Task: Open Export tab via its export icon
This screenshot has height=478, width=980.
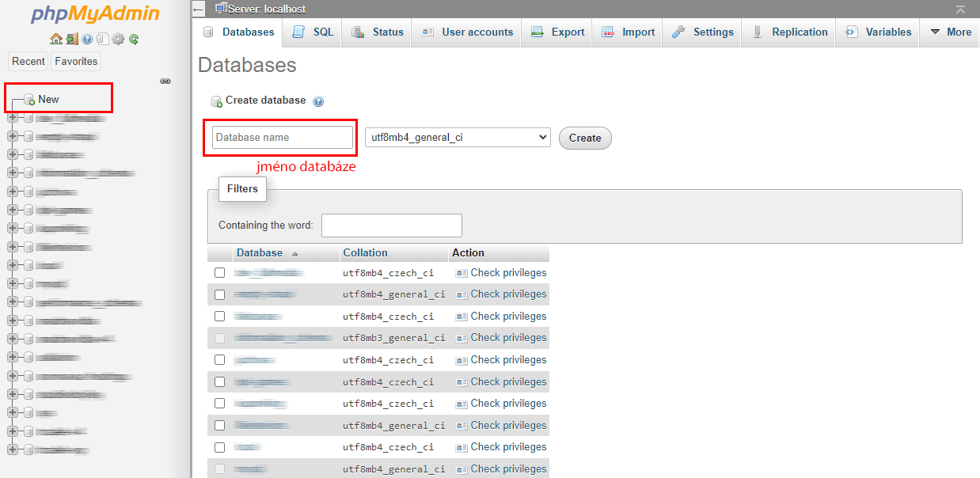Action: 537,32
